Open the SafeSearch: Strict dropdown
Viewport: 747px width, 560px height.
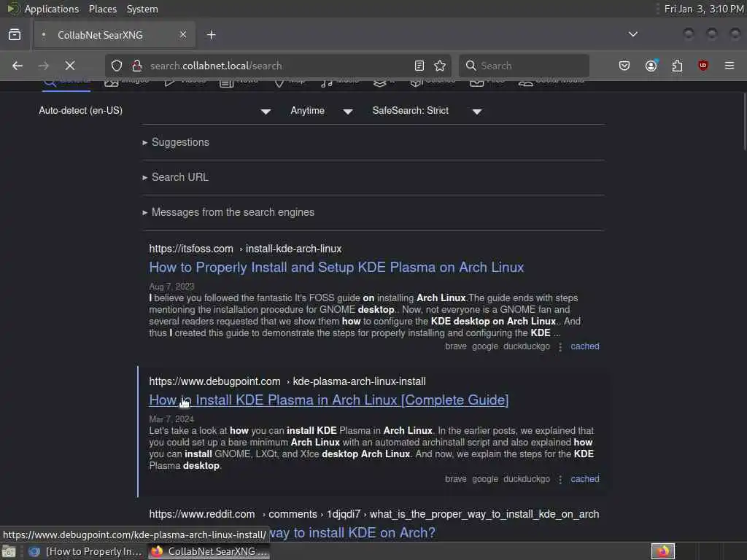(427, 111)
